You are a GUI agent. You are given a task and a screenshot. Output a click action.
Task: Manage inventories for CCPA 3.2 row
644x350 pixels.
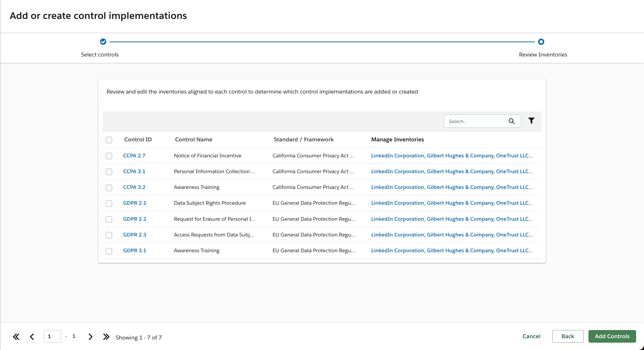click(452, 187)
